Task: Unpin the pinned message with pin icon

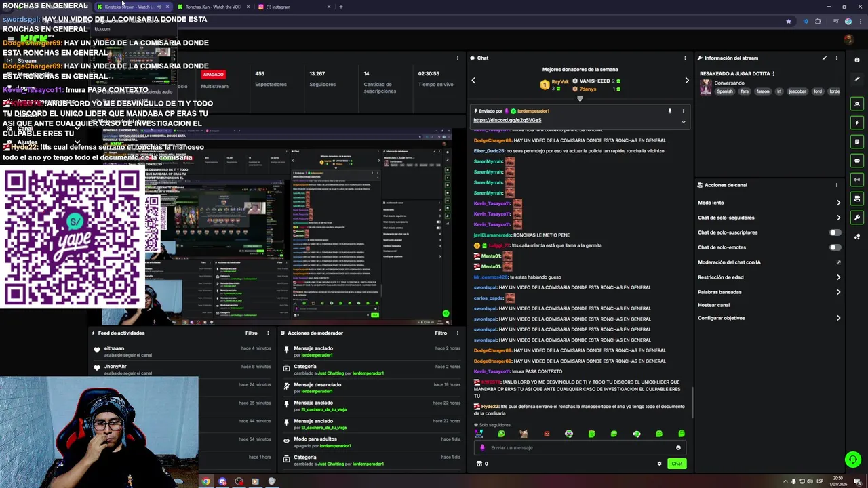Action: [669, 110]
